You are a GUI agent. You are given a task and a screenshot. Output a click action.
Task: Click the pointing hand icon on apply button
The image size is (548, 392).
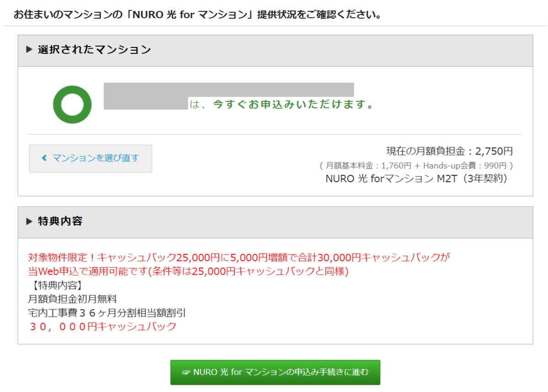pos(186,372)
